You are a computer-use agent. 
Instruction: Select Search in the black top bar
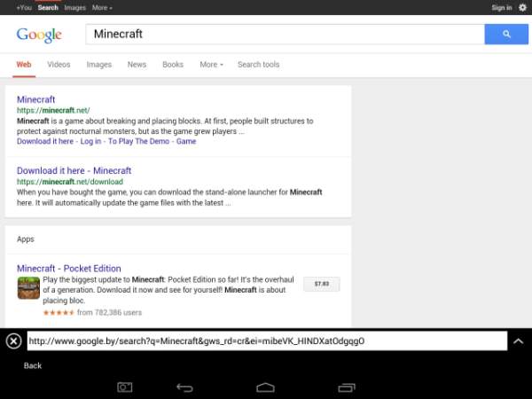point(48,7)
